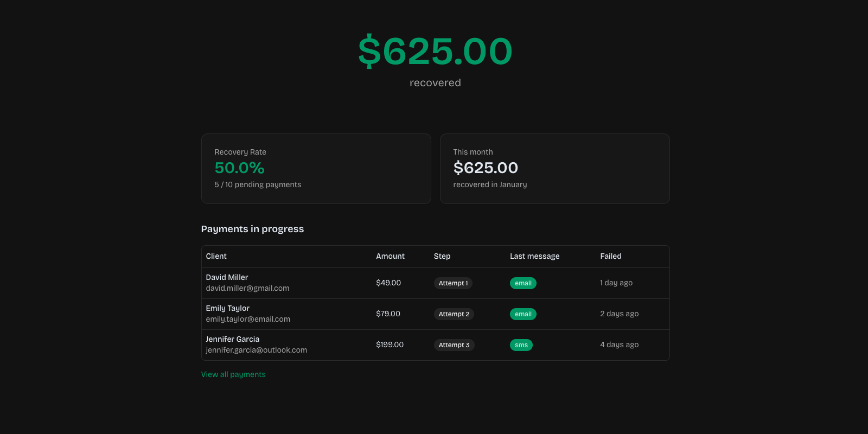
Task: Click the Client column header
Action: 216,256
